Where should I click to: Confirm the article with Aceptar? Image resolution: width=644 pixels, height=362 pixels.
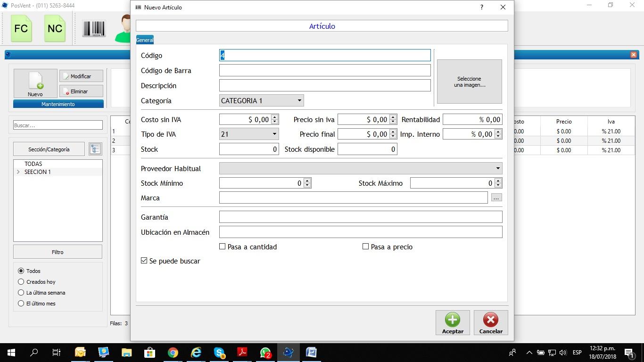tap(452, 322)
